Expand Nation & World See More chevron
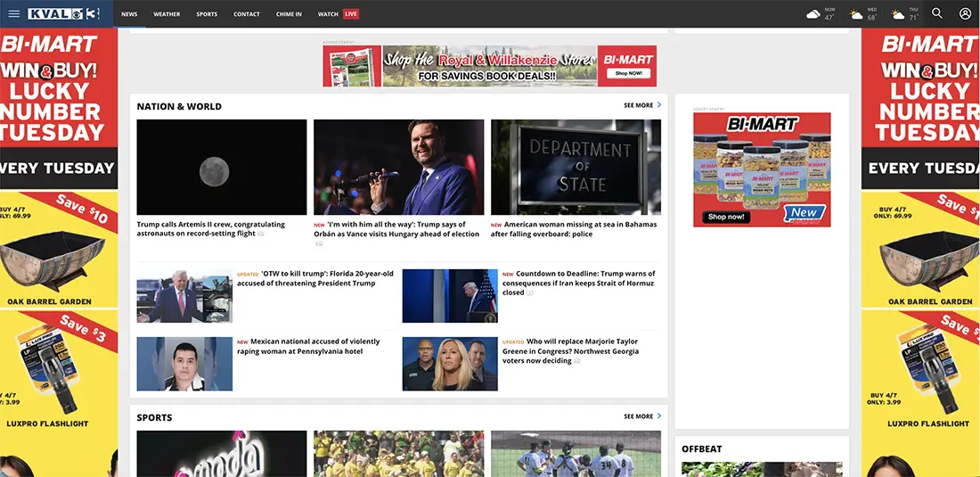The image size is (980, 477). (x=658, y=105)
